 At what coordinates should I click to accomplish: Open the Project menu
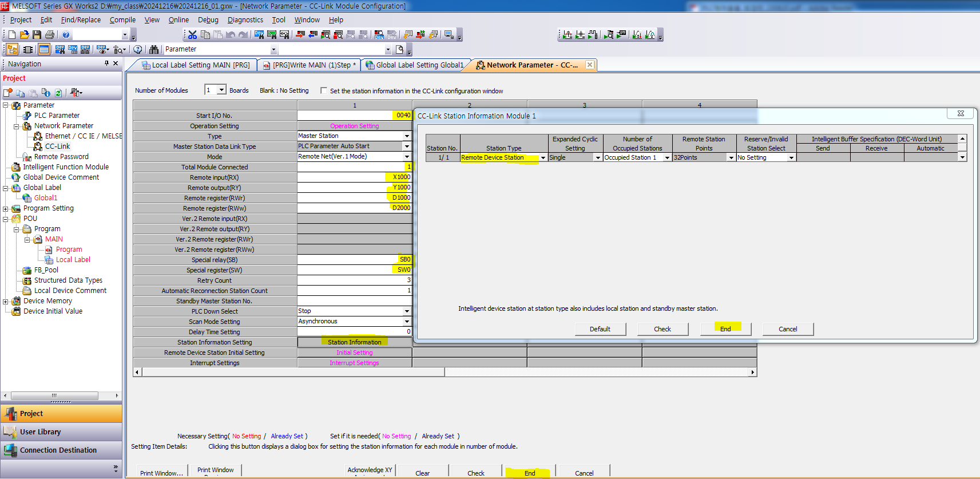coord(21,19)
